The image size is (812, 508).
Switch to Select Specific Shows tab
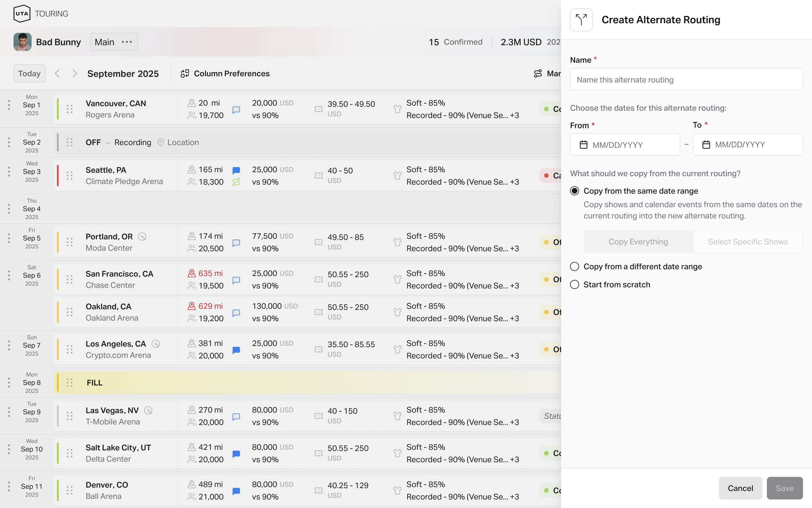748,241
